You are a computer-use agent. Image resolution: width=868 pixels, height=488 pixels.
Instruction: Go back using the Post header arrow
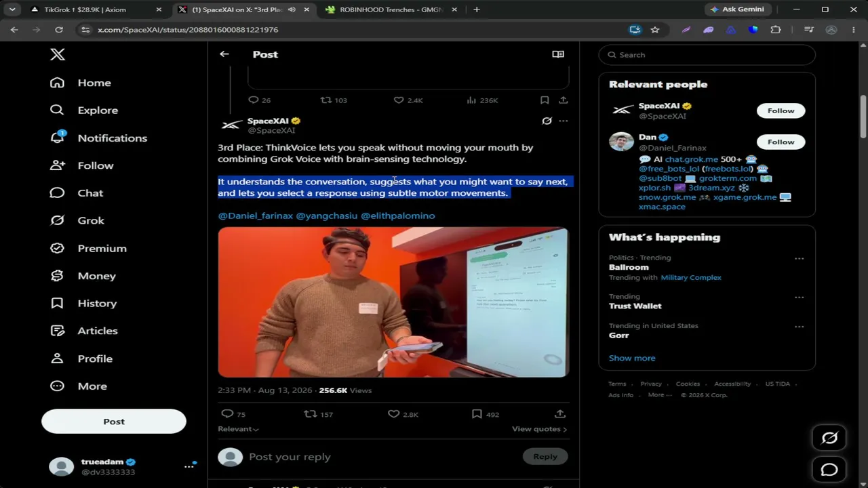224,54
